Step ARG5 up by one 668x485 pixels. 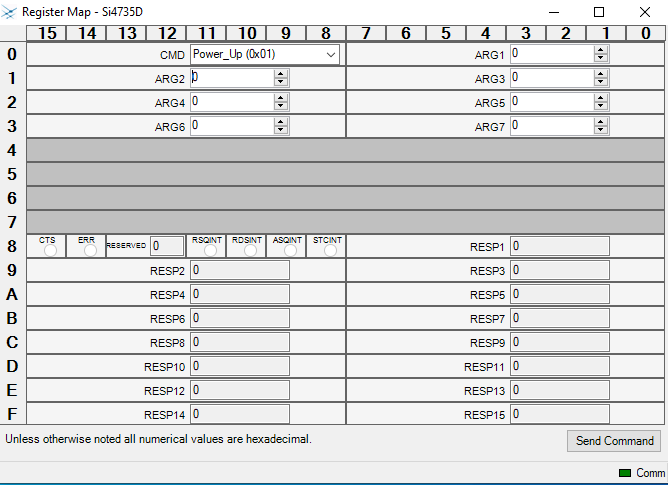click(601, 98)
